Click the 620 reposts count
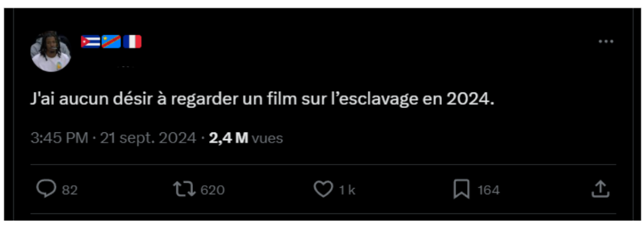The height and width of the screenshot is (228, 644). [212, 190]
